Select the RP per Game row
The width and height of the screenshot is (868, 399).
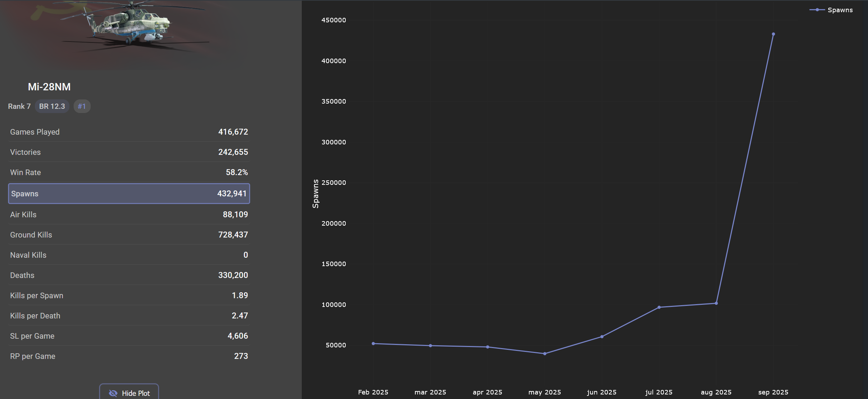click(x=129, y=356)
